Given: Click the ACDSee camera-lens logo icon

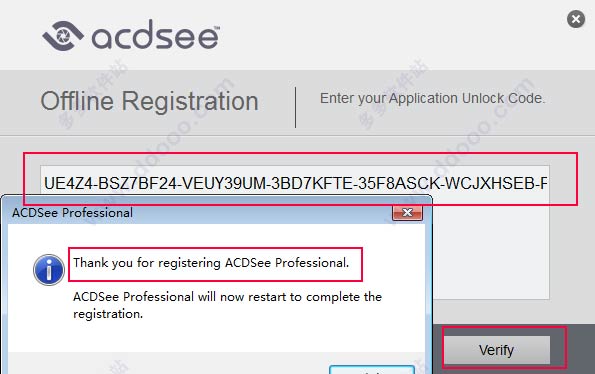Looking at the screenshot, I should [63, 36].
